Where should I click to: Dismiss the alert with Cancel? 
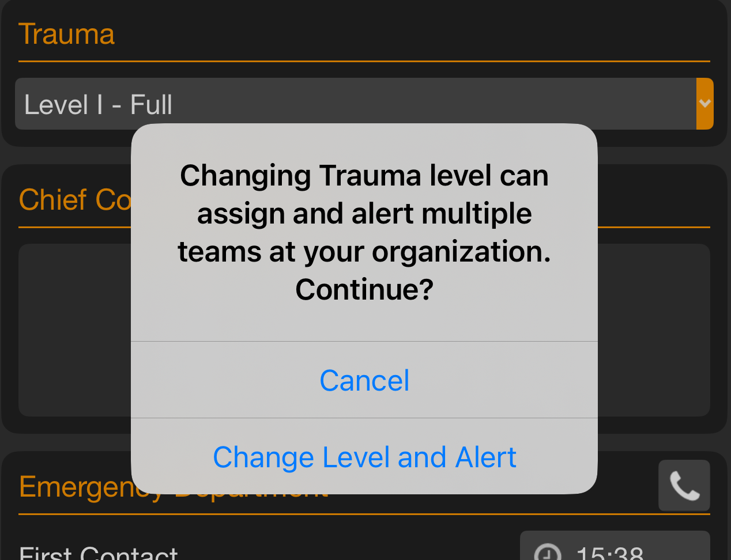coord(364,380)
